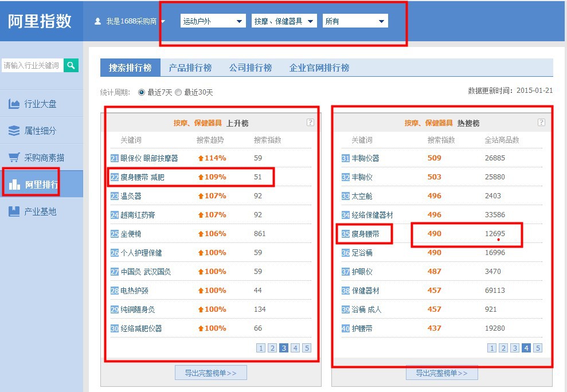Go to page 5 of 热搜榜
The width and height of the screenshot is (567, 392).
(538, 348)
